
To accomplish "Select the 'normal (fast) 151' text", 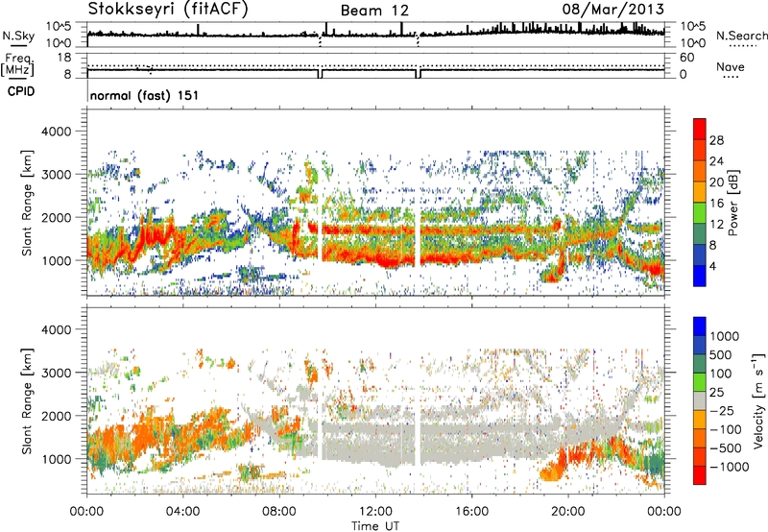I will pyautogui.click(x=145, y=95).
